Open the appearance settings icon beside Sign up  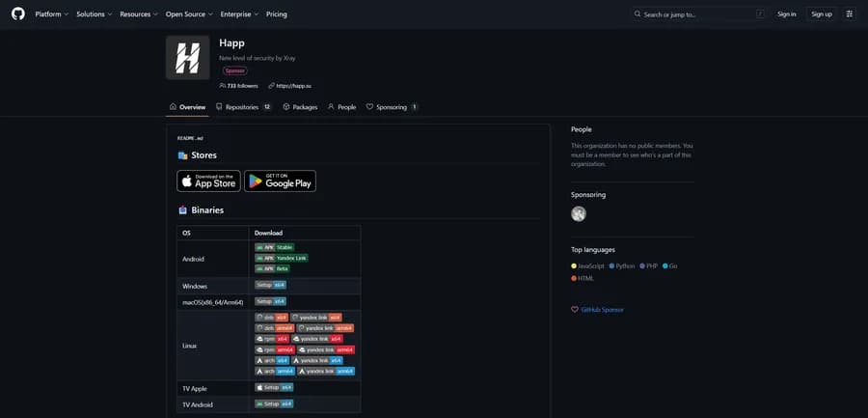pyautogui.click(x=850, y=14)
